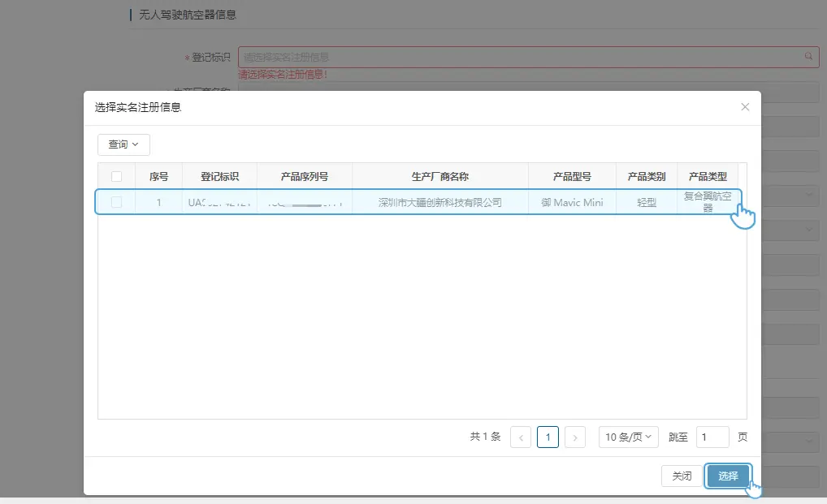Click the 产品型号 column header

point(572,175)
